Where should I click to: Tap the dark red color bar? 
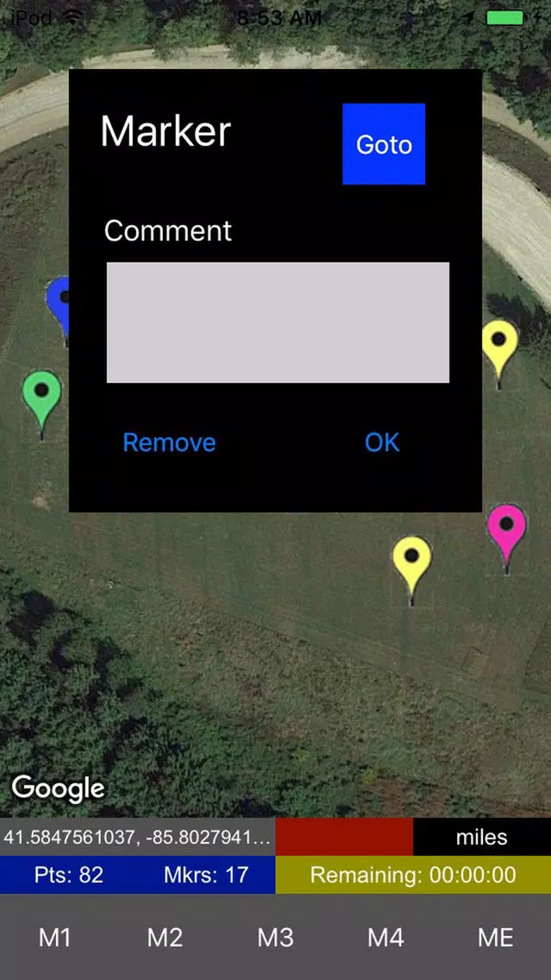click(344, 837)
